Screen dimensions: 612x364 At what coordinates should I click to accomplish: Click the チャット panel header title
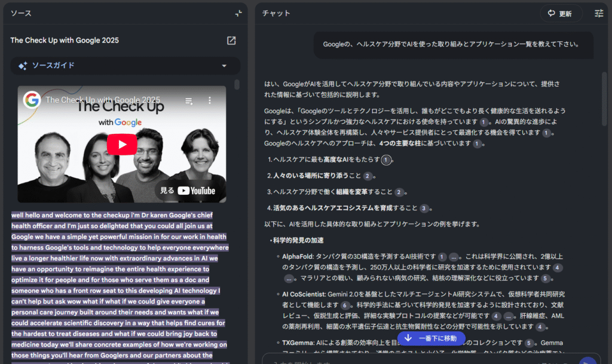276,13
